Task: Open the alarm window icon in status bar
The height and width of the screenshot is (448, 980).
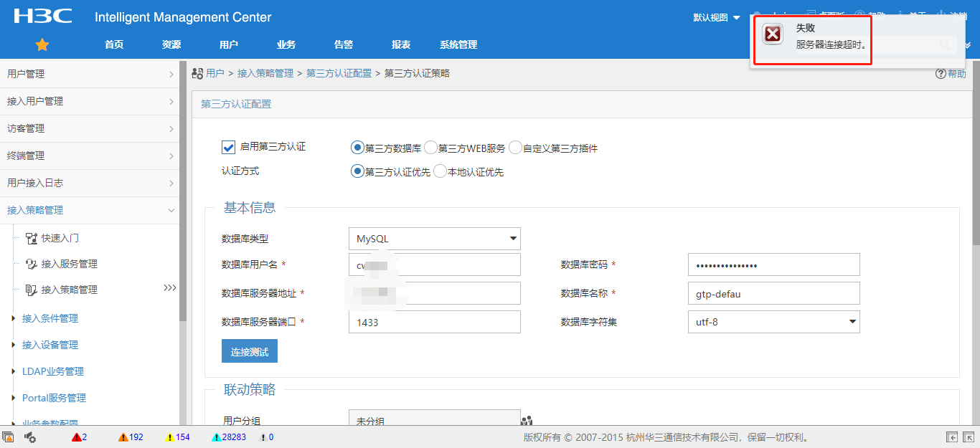Action: pyautogui.click(x=9, y=437)
